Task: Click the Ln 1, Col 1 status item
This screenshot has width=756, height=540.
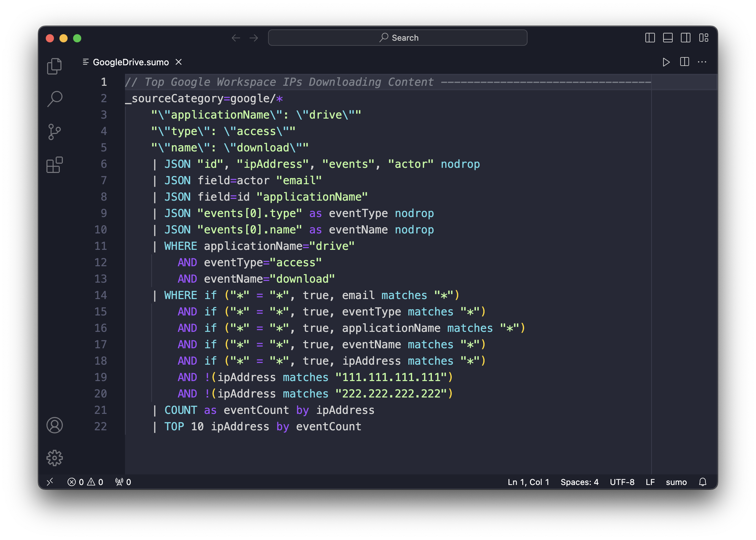Action: (528, 482)
